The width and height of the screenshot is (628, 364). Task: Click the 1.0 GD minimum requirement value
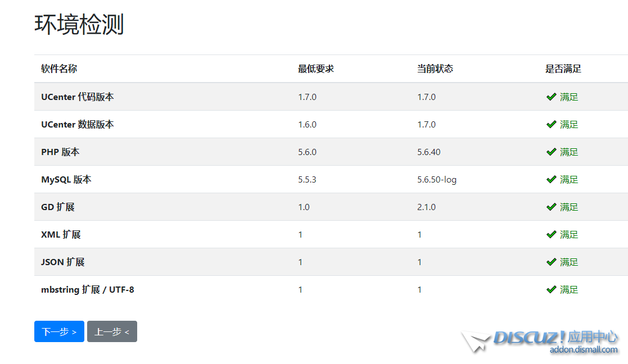pos(304,207)
